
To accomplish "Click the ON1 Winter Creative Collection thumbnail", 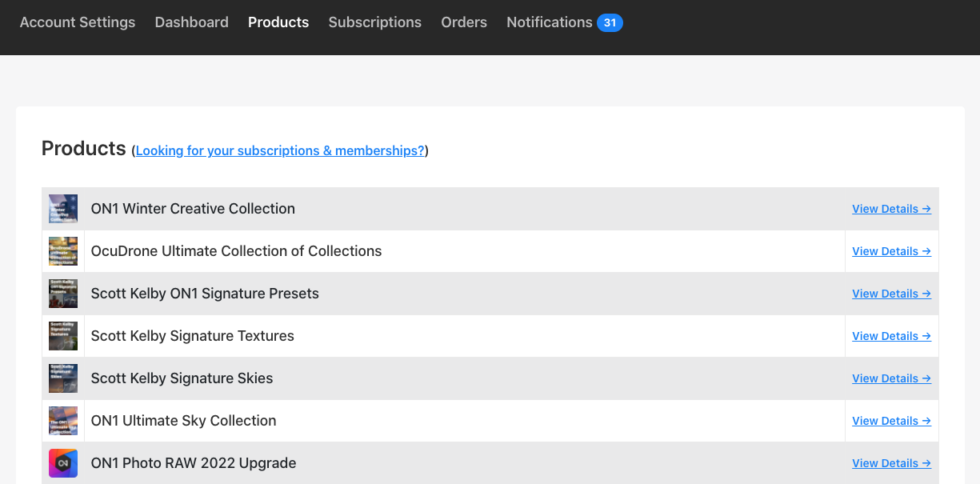I will (x=63, y=209).
